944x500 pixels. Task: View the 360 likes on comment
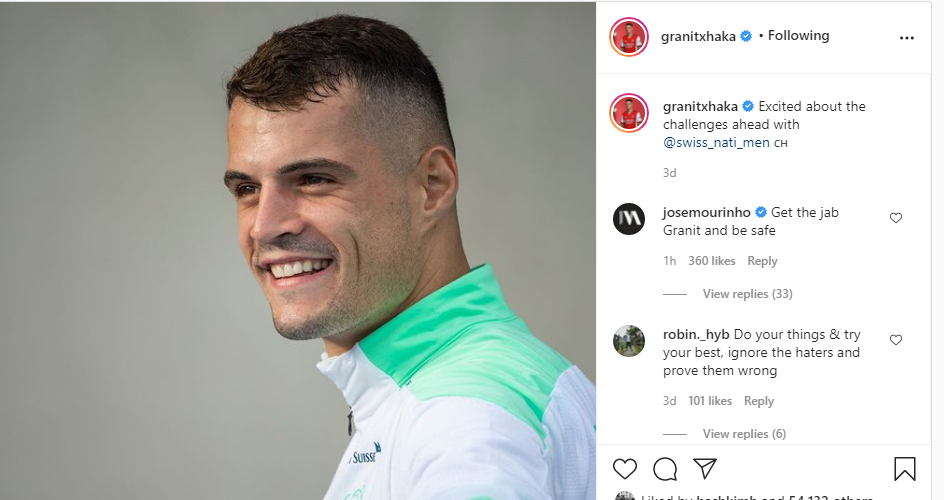click(712, 261)
